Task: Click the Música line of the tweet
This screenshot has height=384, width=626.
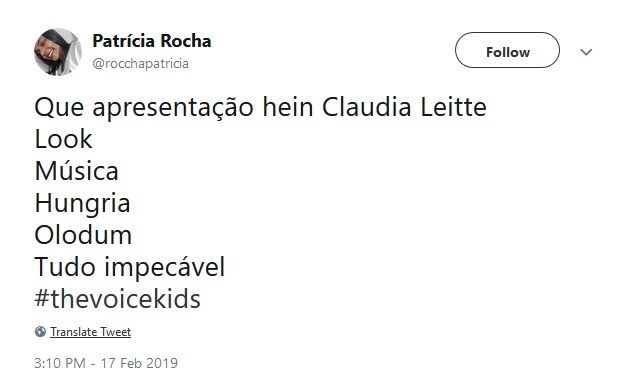Action: point(77,171)
